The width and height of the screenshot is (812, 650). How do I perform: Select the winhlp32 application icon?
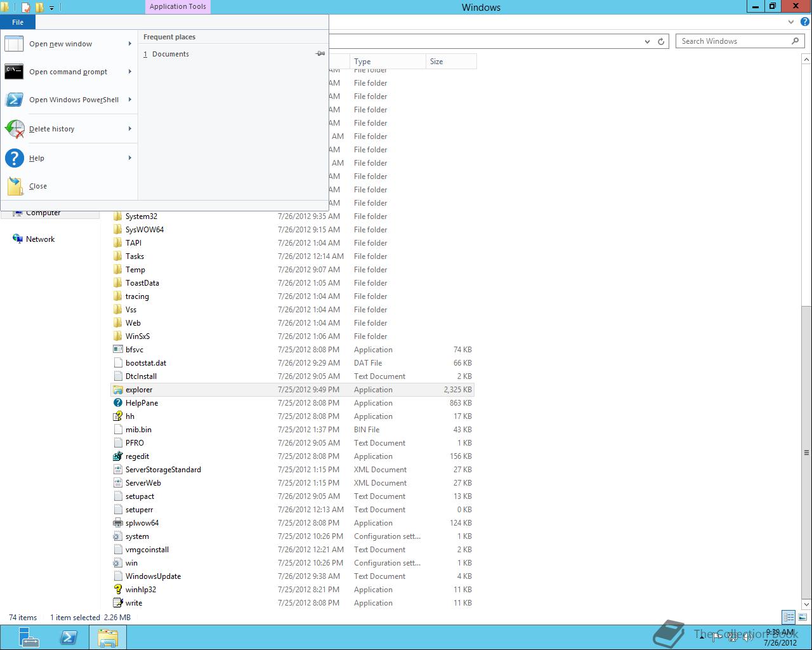pos(117,590)
